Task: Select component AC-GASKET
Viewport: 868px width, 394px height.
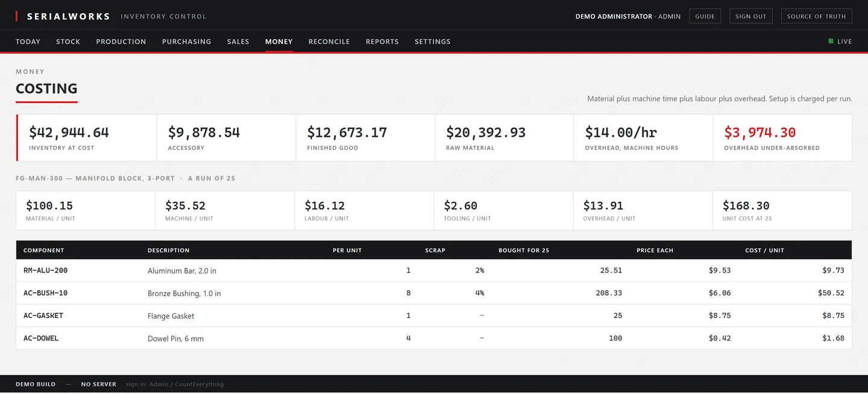Action: coord(43,315)
